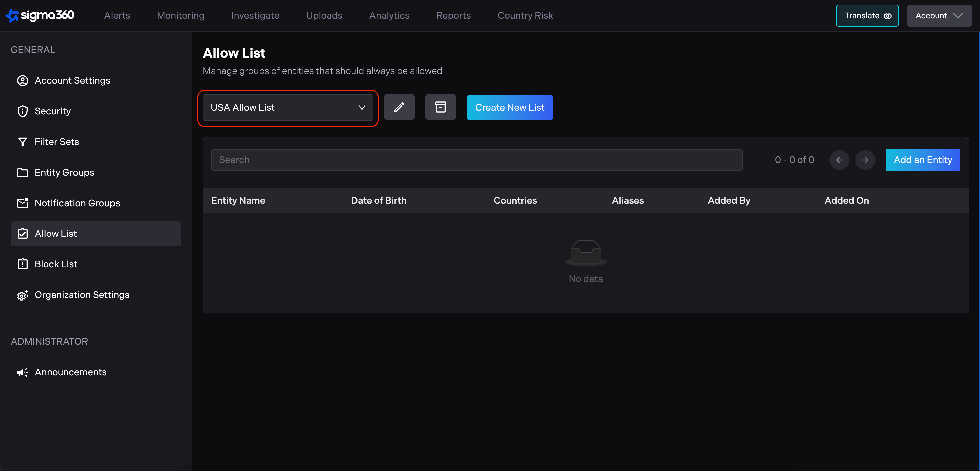Toggle the Translate button
Screen dimensions: 980x471
coord(867,16)
